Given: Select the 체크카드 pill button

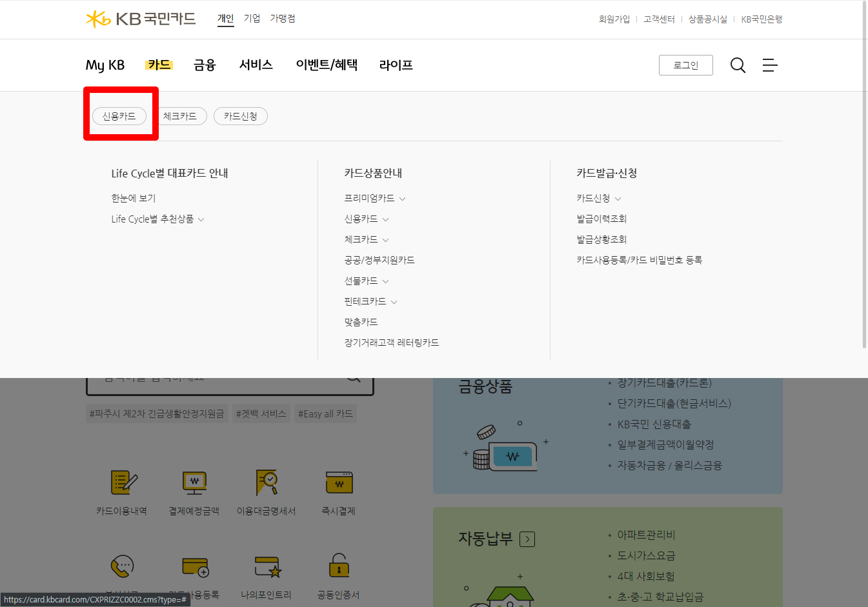Looking at the screenshot, I should tap(180, 116).
